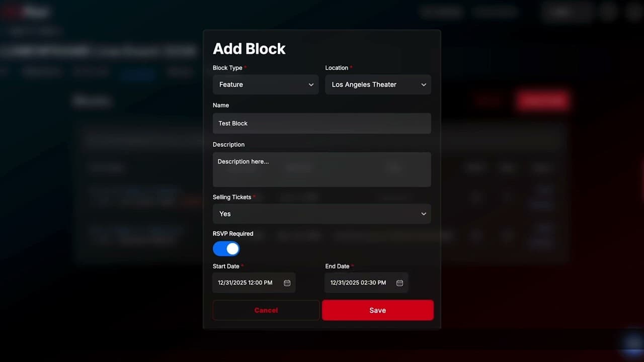The image size is (644, 362).
Task: Open the Start Date calendar picker icon
Action: point(287,283)
